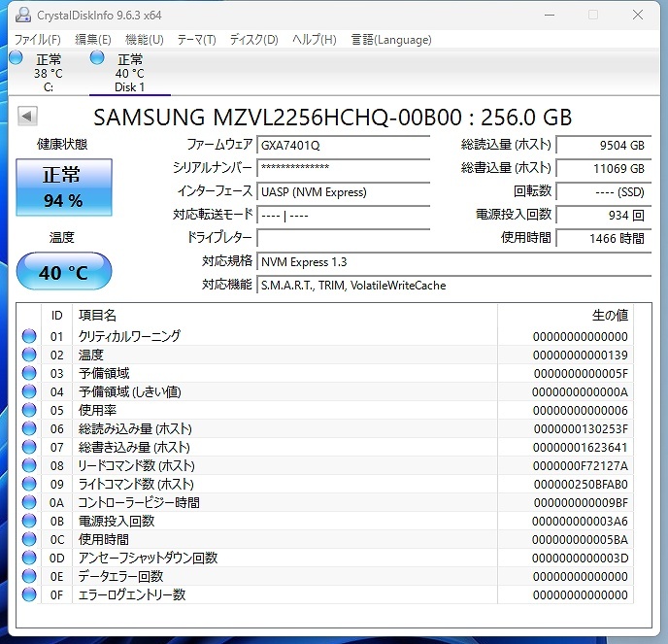
Task: Click the firmware field GXA7401Q
Action: [x=344, y=146]
